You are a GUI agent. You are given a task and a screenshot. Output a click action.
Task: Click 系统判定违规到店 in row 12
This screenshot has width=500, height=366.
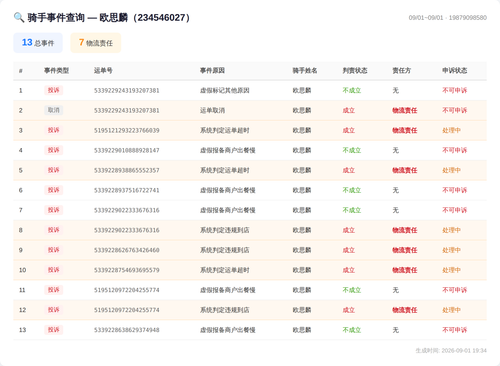point(225,310)
